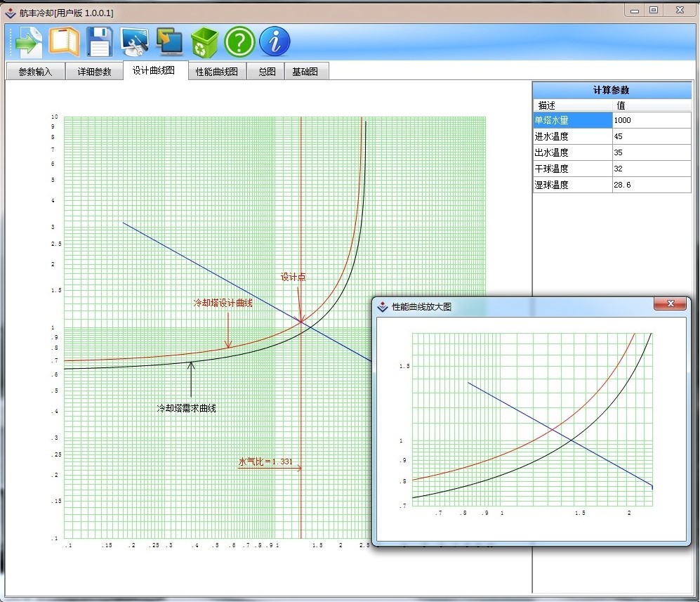Click the 32 value cell

point(652,169)
